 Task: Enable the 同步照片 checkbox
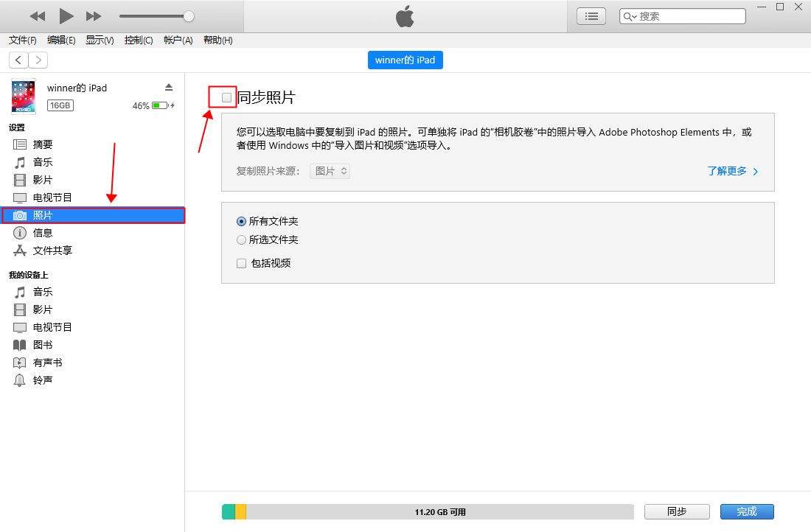pos(226,97)
